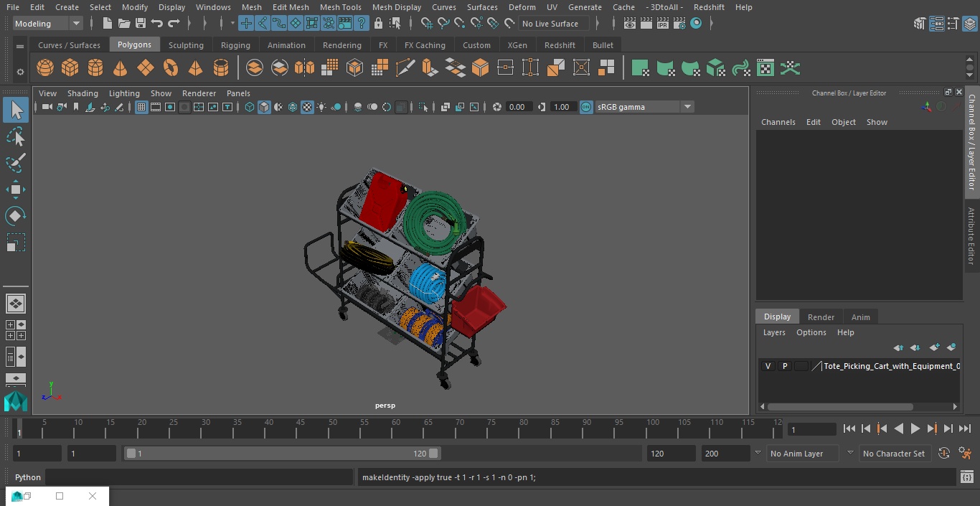Toggle viewport grid display
Screen dimensions: 980x506
141,107
